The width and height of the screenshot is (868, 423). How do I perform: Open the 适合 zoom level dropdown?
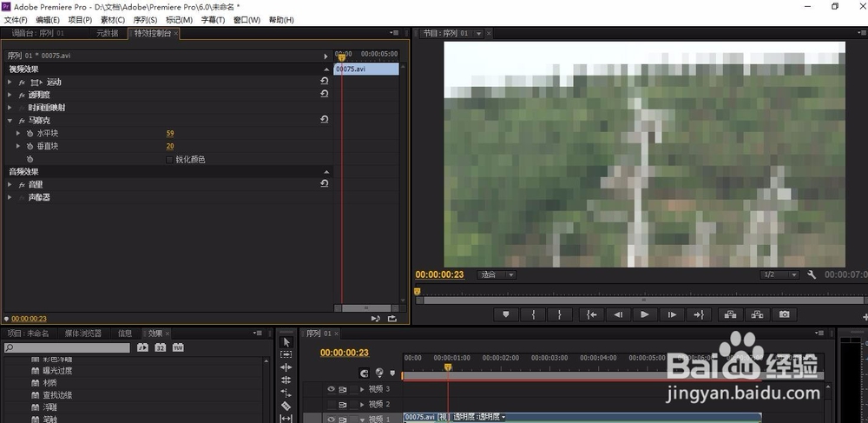click(x=496, y=274)
